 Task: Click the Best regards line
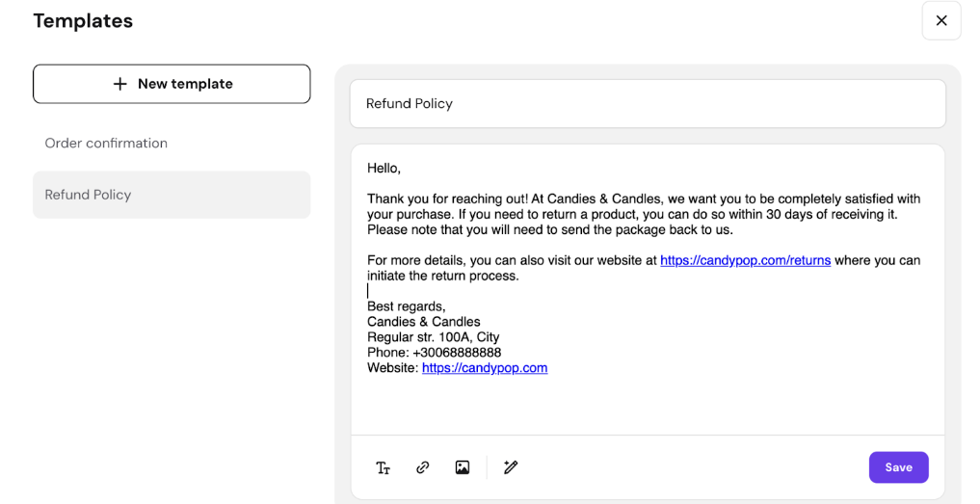[406, 306]
